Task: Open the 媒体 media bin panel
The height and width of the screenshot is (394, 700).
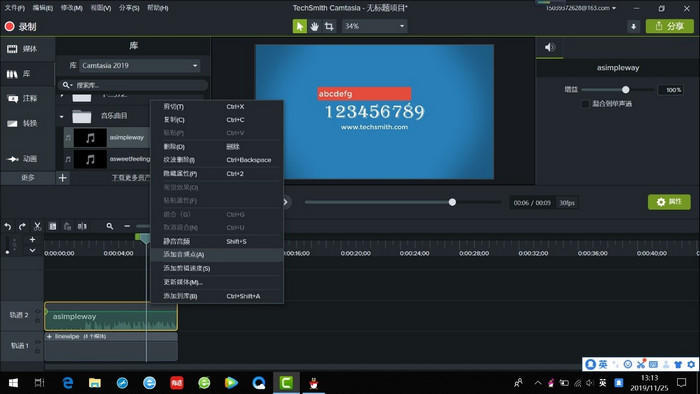Action: [22, 49]
